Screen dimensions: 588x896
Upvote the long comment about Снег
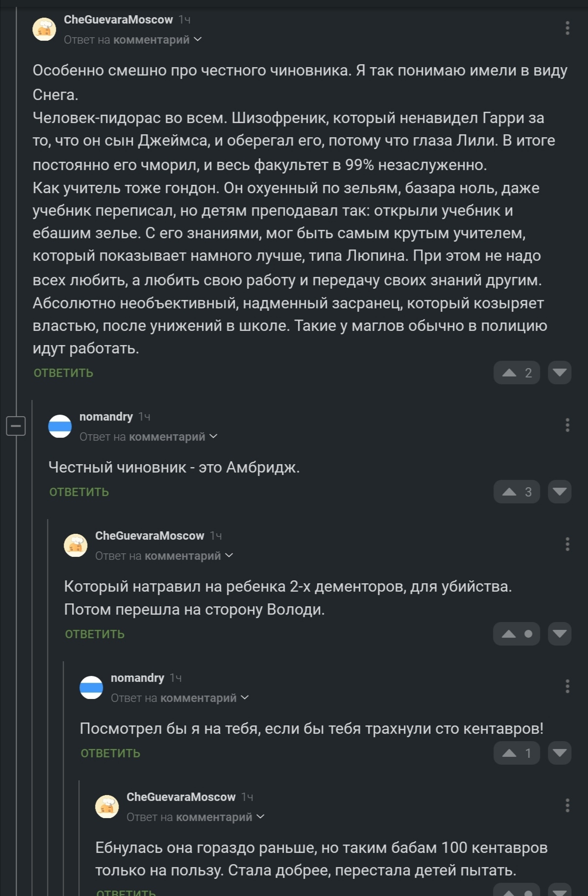pos(510,373)
